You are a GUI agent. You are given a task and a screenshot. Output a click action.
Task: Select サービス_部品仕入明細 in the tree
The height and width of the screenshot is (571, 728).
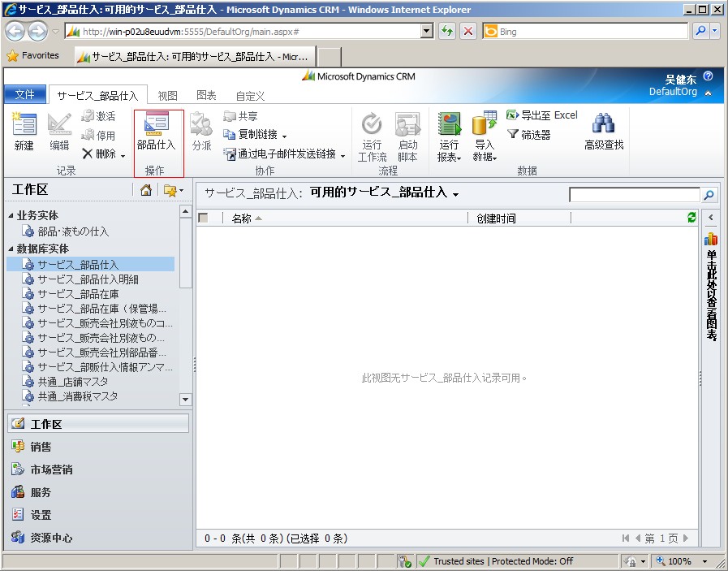80,279
